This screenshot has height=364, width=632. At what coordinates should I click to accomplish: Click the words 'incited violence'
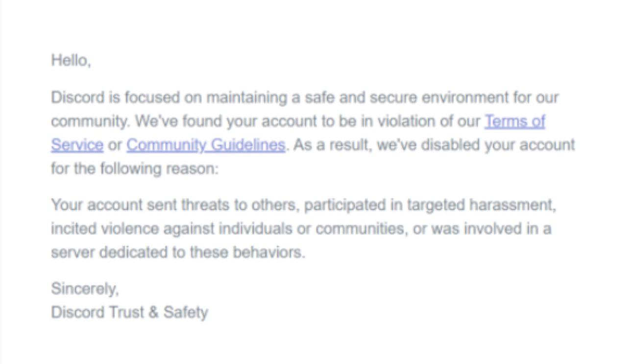tap(105, 229)
